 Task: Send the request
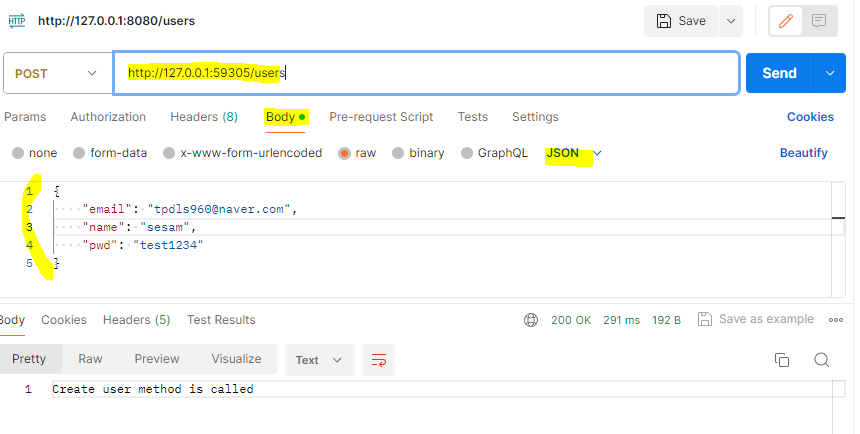779,73
